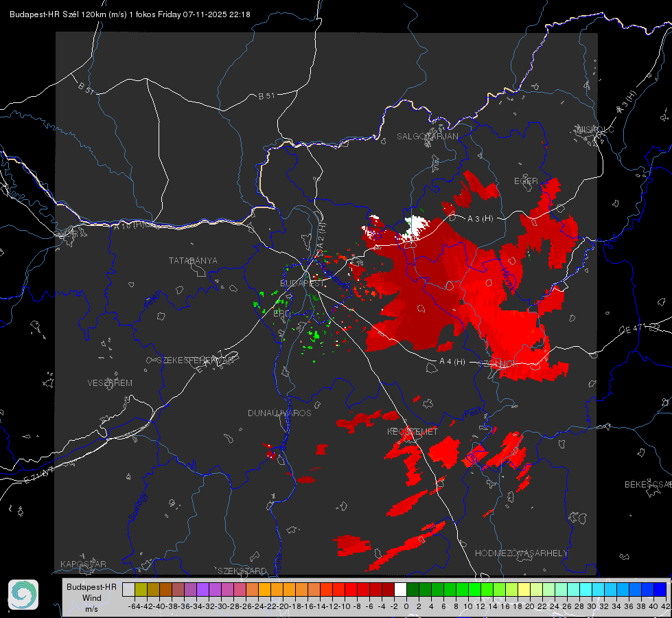Screen dimensions: 672x618
Task: Click the '-64' legend value
Action: click(134, 606)
